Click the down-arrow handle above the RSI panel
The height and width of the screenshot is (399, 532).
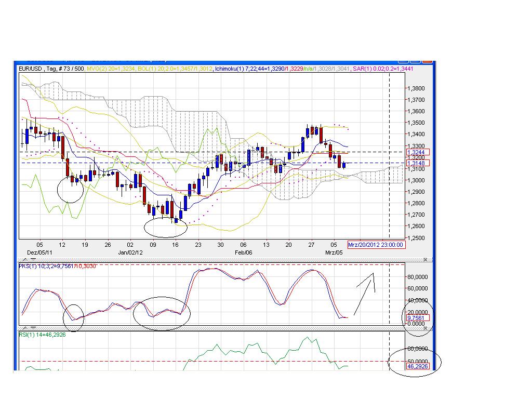33,328
